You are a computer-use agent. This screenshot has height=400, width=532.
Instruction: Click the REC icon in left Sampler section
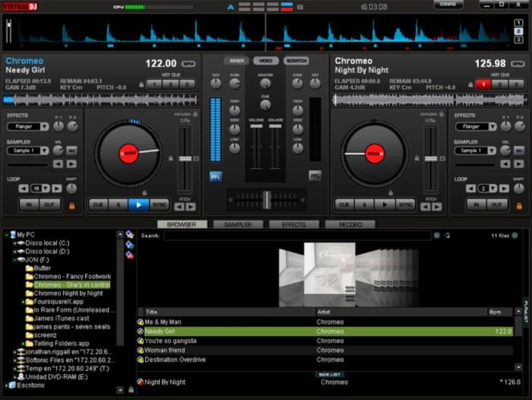71,150
